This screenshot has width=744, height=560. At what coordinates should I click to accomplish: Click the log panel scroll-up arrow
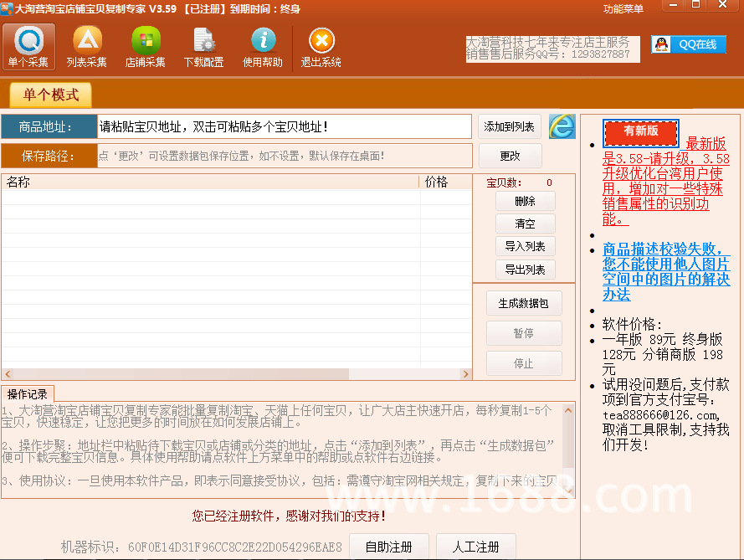click(x=568, y=410)
